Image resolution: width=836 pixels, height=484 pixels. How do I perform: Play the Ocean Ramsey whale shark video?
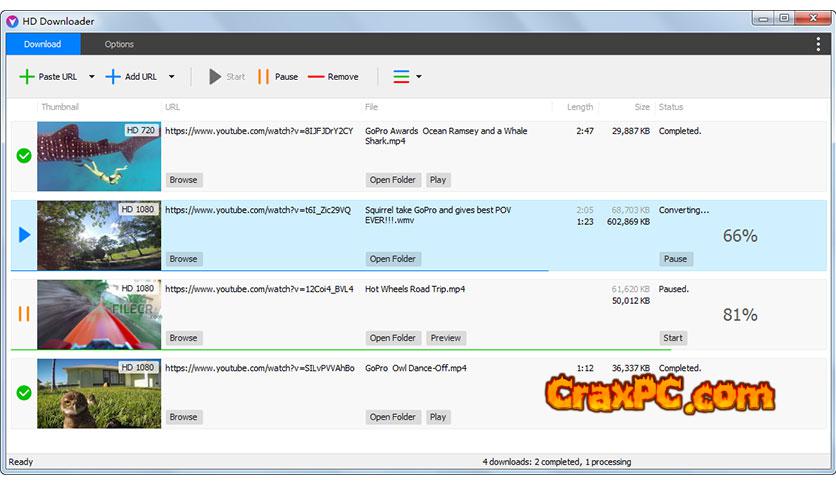(438, 180)
